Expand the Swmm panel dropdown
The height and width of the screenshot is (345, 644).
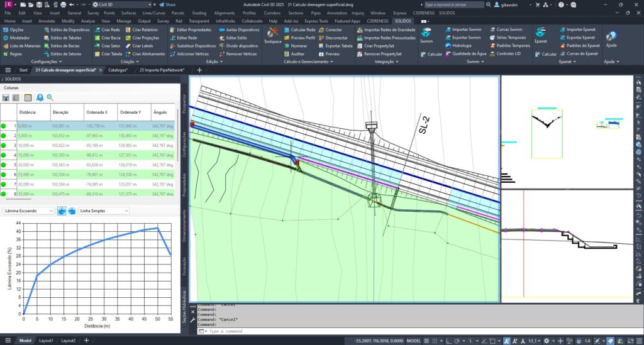(475, 62)
